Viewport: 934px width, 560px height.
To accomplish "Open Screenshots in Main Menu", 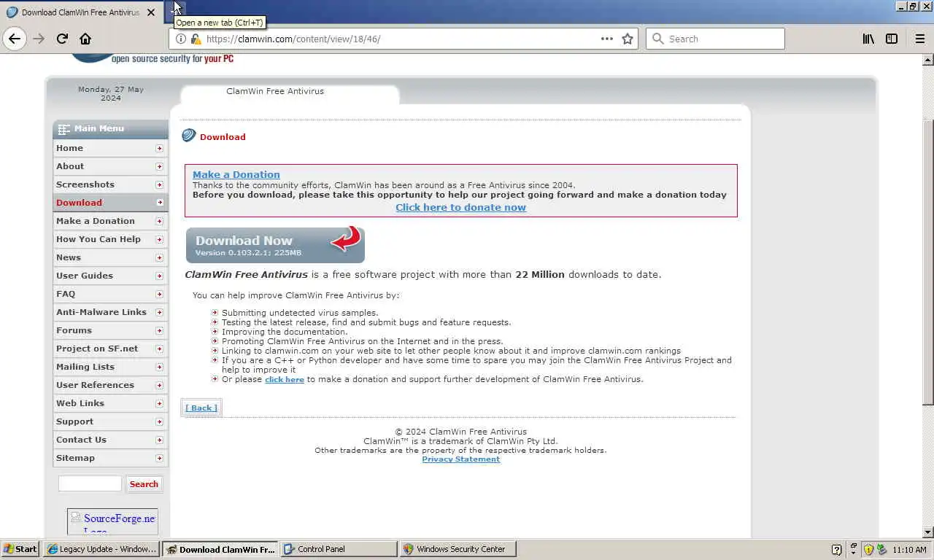I will [110, 184].
